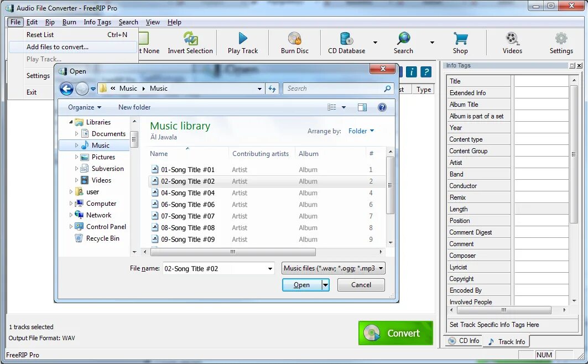Go back with the Open dialog back arrow
Image resolution: width=588 pixels, height=364 pixels.
pos(67,89)
